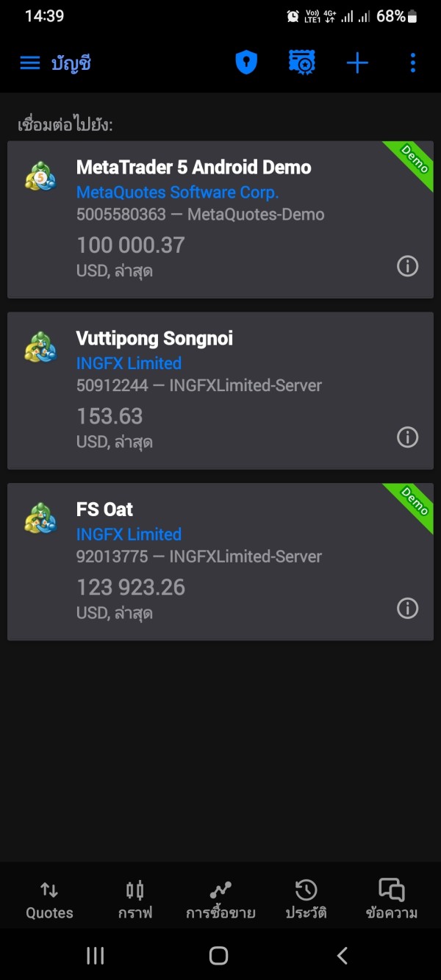Select the MetaTrader 5 Android Demo account
Screen dimensions: 441x980
coord(193,168)
